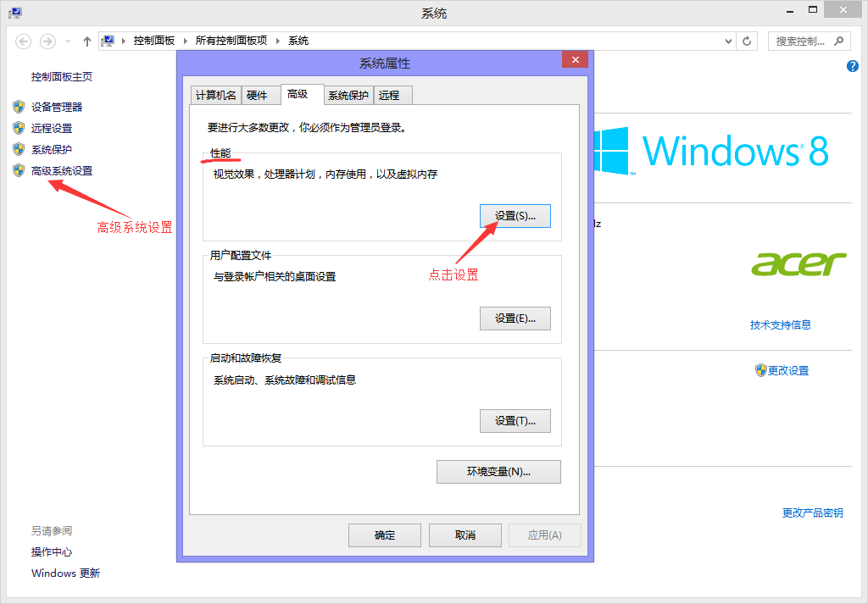The height and width of the screenshot is (604, 868).
Task: Select the 高级 tab
Action: click(303, 94)
